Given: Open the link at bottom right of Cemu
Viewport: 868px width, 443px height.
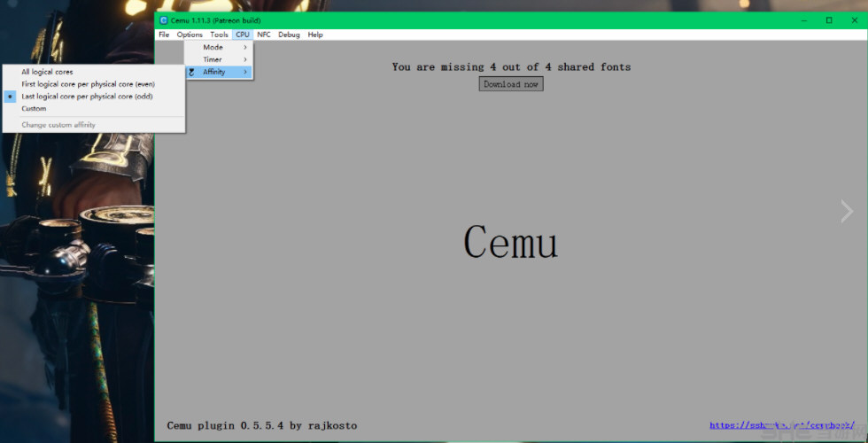Looking at the screenshot, I should [x=782, y=425].
